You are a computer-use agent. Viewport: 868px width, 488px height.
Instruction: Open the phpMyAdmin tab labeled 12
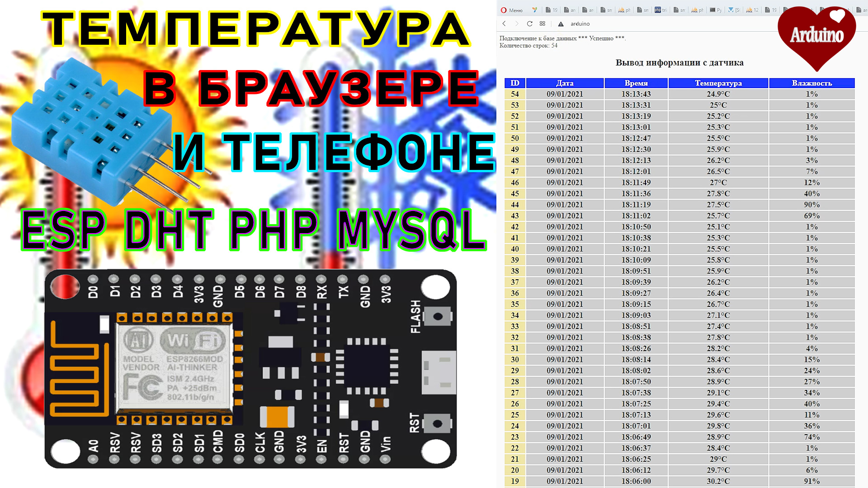(752, 10)
